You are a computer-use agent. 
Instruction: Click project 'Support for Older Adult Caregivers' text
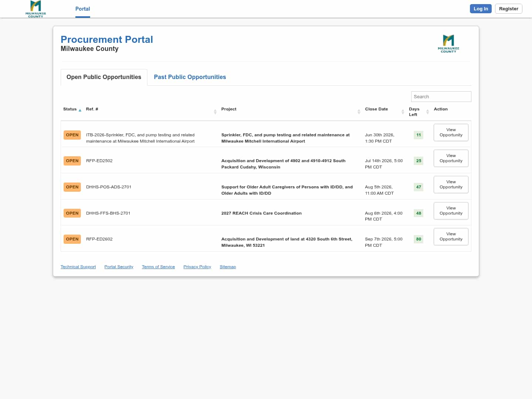[287, 190]
